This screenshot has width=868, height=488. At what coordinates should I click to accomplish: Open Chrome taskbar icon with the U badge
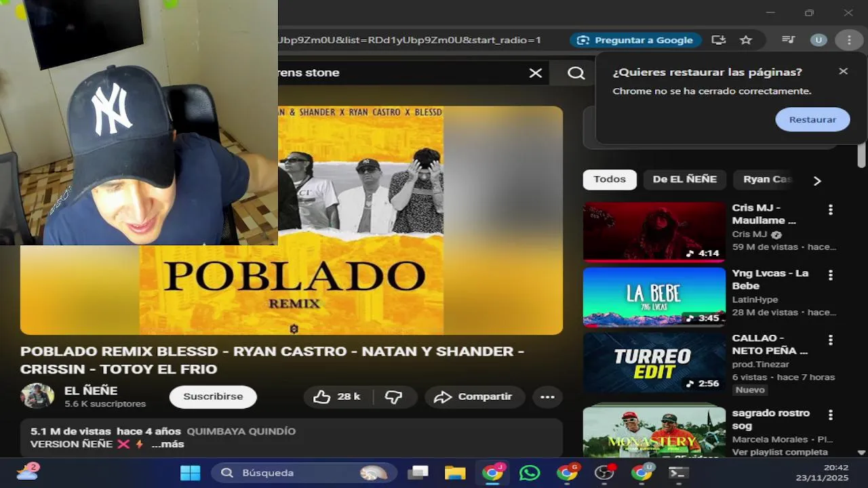[642, 472]
